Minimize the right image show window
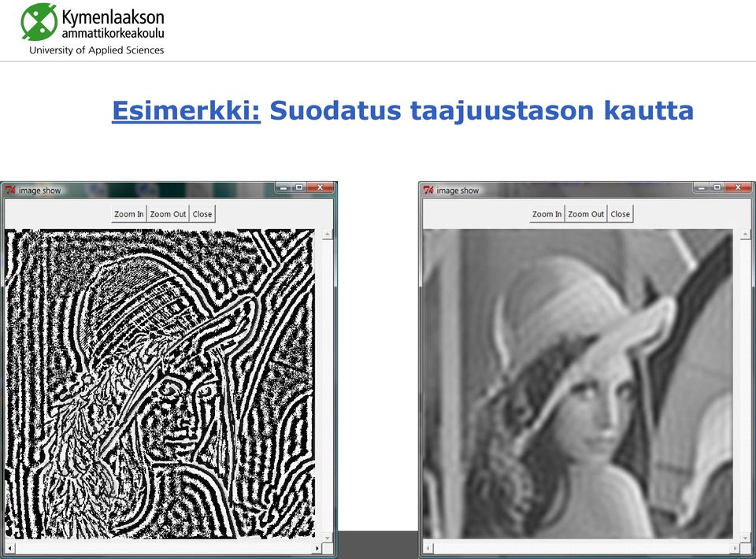This screenshot has width=756, height=559. pos(701,187)
